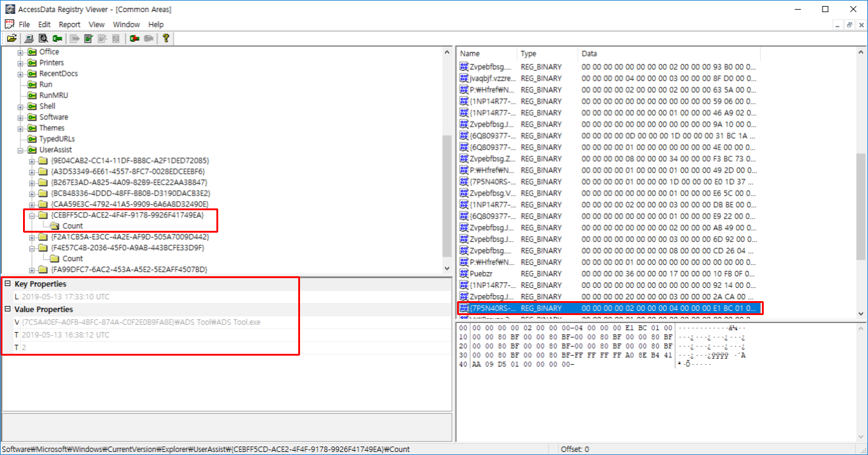Restore the inner Common Areas child window
868x455 pixels.
(x=850, y=25)
